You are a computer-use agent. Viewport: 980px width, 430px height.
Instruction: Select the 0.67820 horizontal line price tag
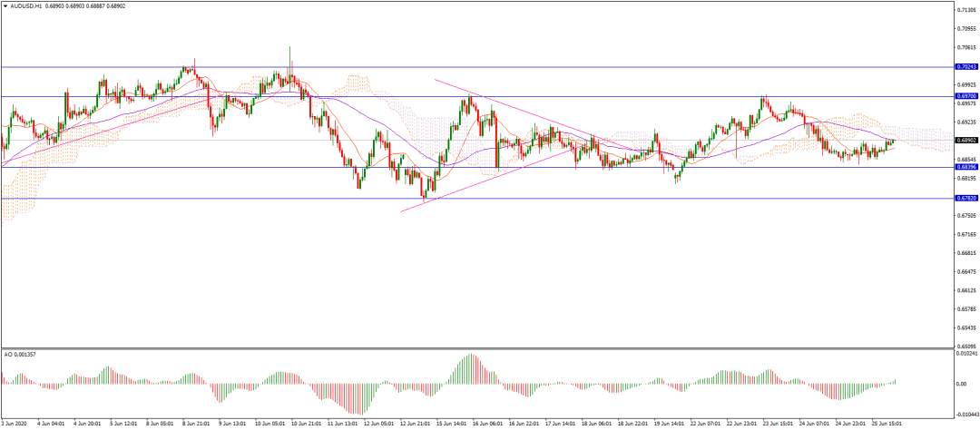pos(965,198)
